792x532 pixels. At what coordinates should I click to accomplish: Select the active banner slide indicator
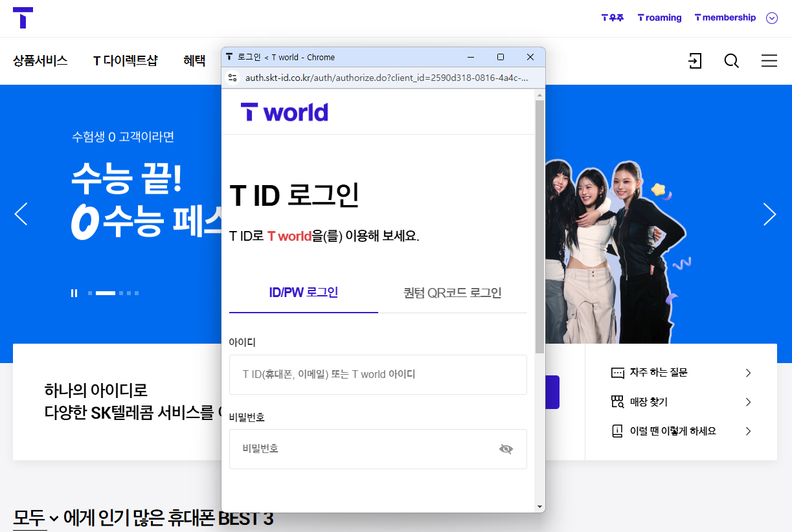[x=106, y=293]
